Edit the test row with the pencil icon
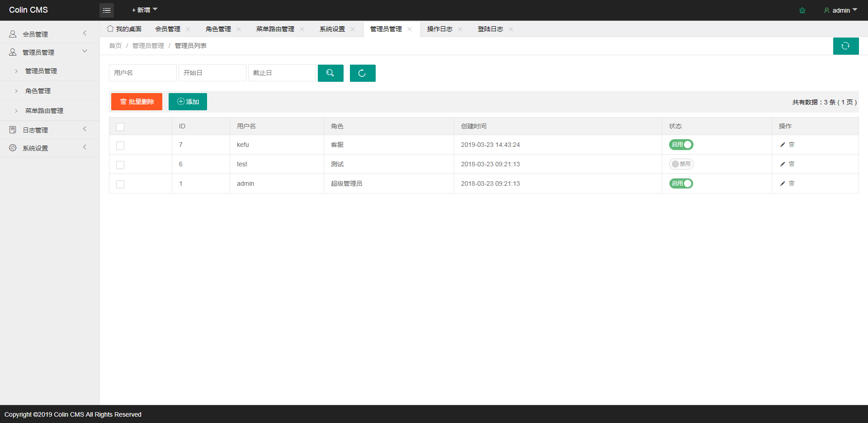This screenshot has height=423, width=868. 783,164
